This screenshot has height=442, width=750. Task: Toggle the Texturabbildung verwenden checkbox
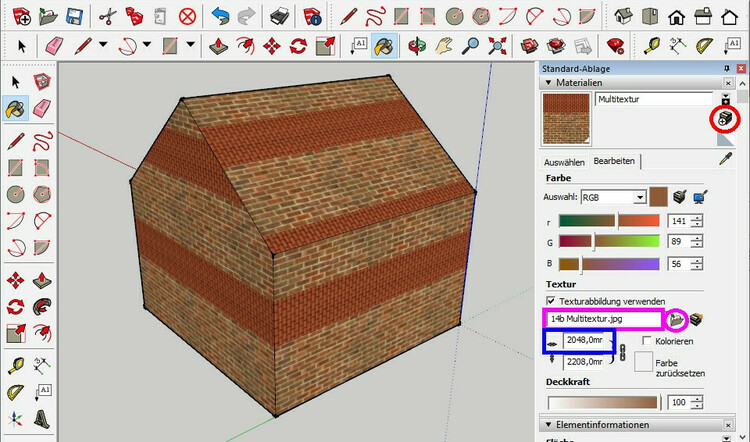[551, 300]
